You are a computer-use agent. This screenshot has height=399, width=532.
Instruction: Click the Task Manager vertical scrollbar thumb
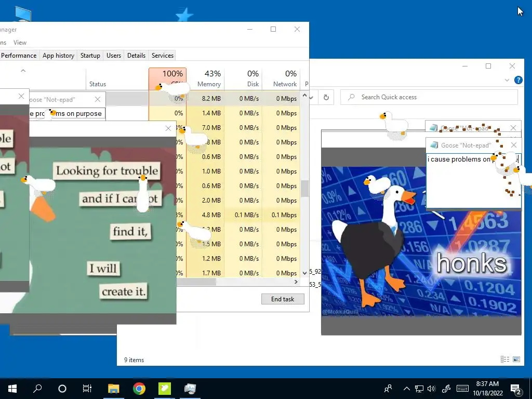[x=304, y=188]
